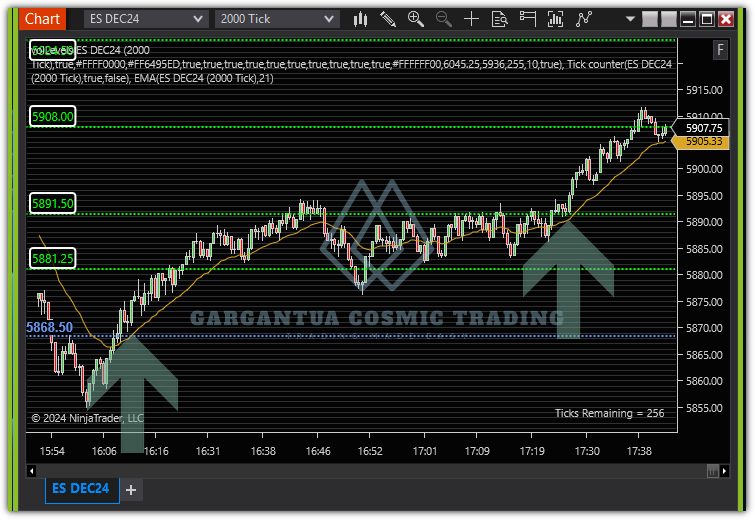
Task: Click the 2024 NinjaTrader, LLC copyright text
Action: (88, 418)
